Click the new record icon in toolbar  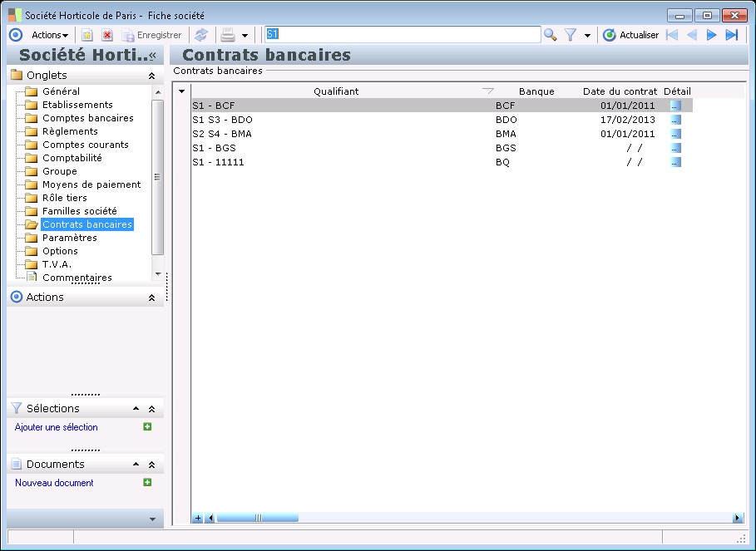86,35
